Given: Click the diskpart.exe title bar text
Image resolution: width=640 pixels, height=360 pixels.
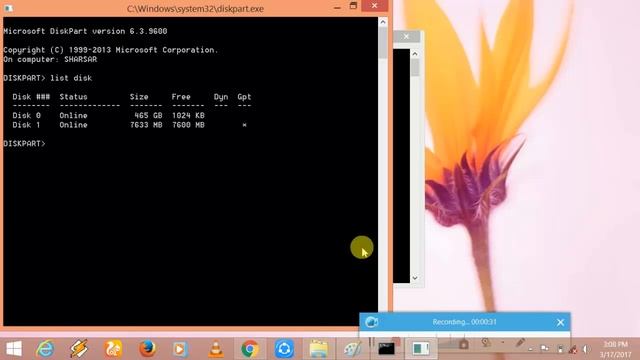Looking at the screenshot, I should (x=195, y=9).
